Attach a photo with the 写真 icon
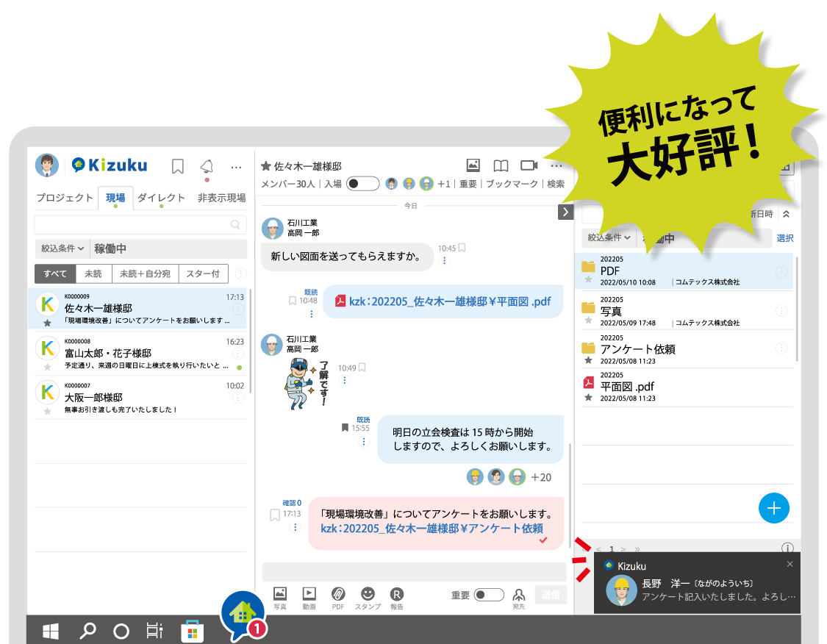This screenshot has width=827, height=644. (x=280, y=595)
